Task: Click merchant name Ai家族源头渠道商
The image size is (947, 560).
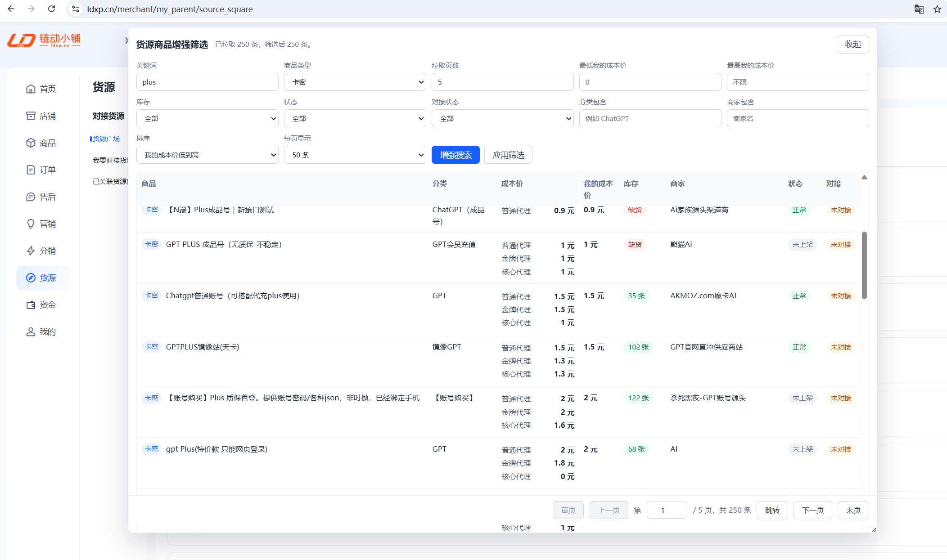Action: (x=699, y=210)
